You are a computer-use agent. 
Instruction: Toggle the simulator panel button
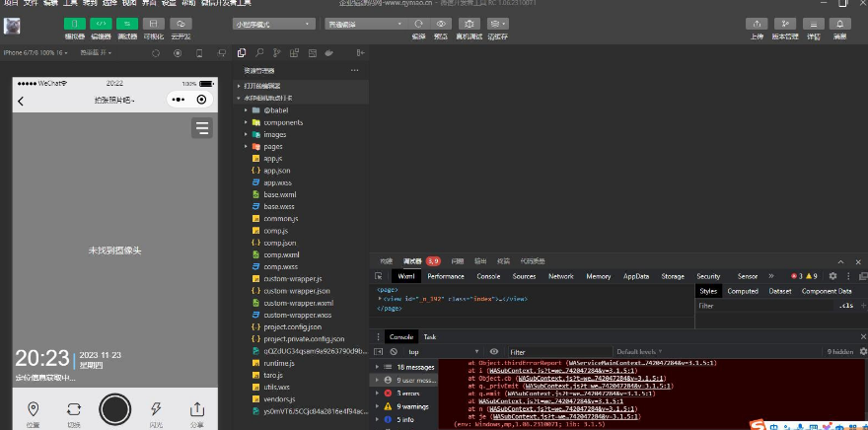pyautogui.click(x=75, y=23)
